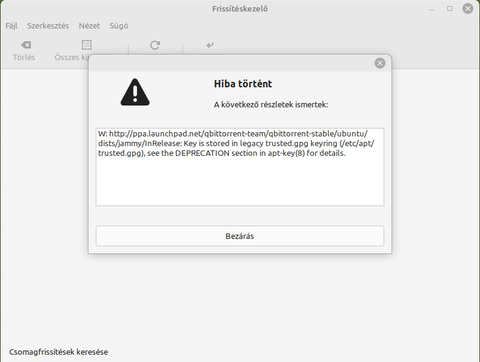
Task: Click the Törlés toolbar label
Action: 24,57
